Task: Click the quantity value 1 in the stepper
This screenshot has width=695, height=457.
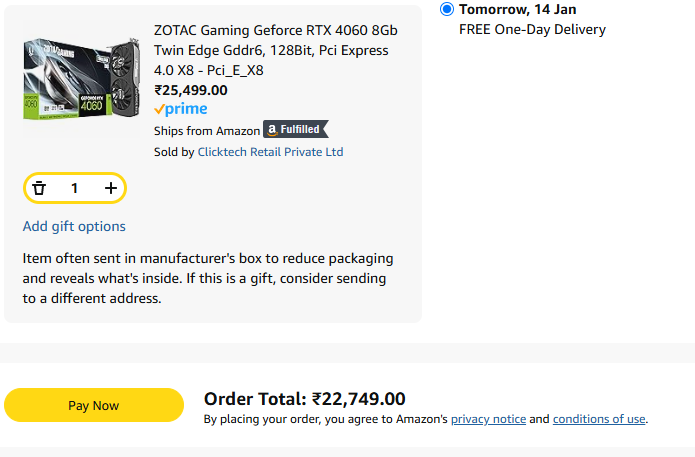Action: pos(74,188)
